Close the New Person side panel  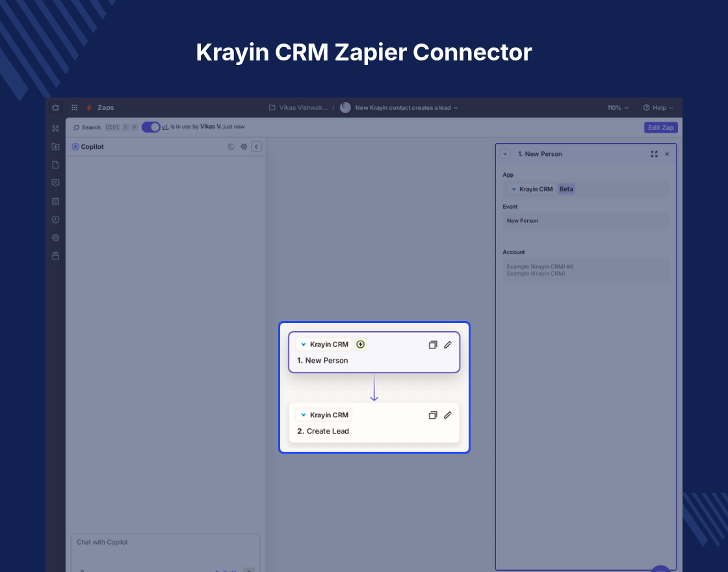tap(667, 154)
